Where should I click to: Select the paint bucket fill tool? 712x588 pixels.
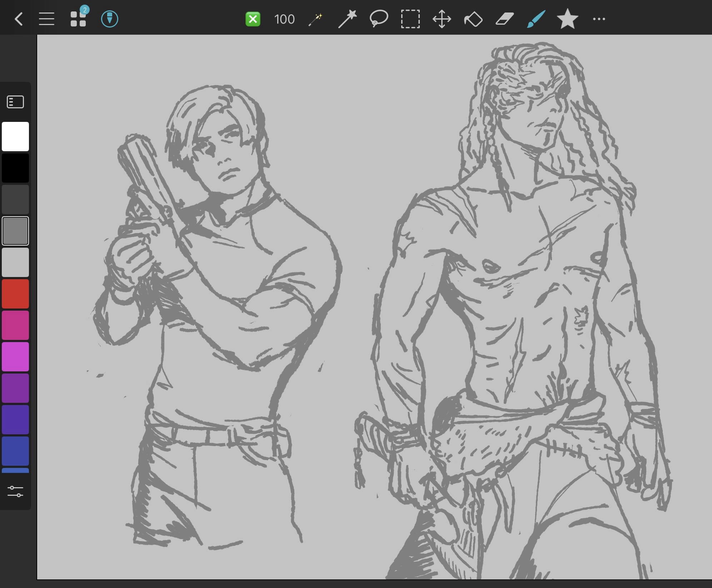click(473, 19)
